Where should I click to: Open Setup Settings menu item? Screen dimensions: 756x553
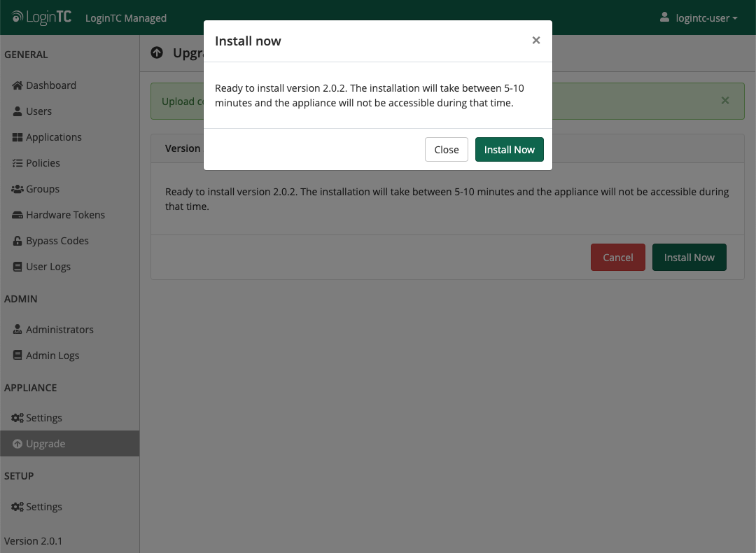tap(43, 507)
